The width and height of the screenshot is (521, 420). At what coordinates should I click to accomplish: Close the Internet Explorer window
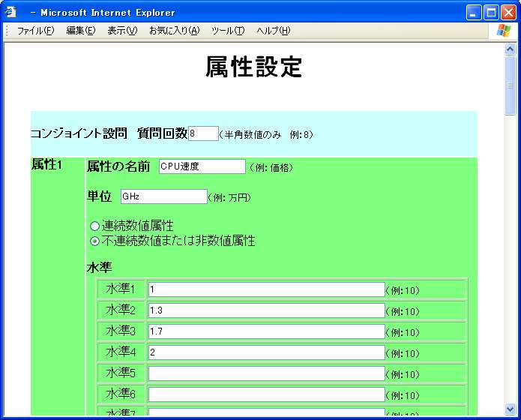(x=508, y=12)
